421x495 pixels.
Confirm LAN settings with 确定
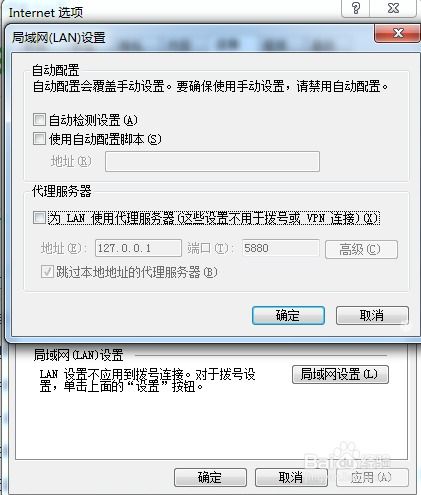pyautogui.click(x=288, y=315)
